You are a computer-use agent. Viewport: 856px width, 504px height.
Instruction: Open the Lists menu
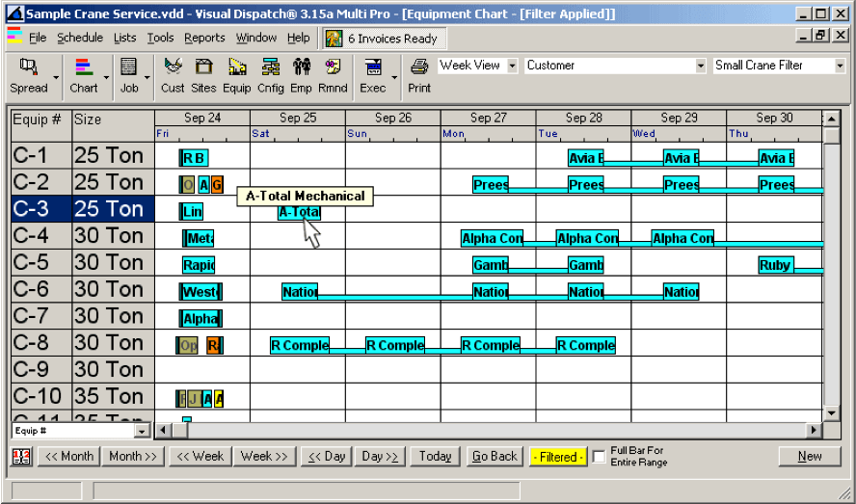click(125, 38)
